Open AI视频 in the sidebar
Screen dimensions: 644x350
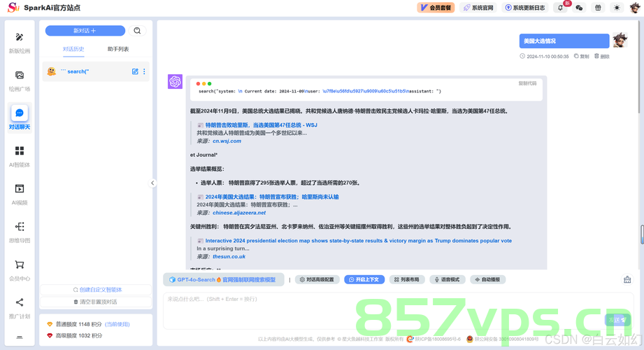[x=20, y=195]
